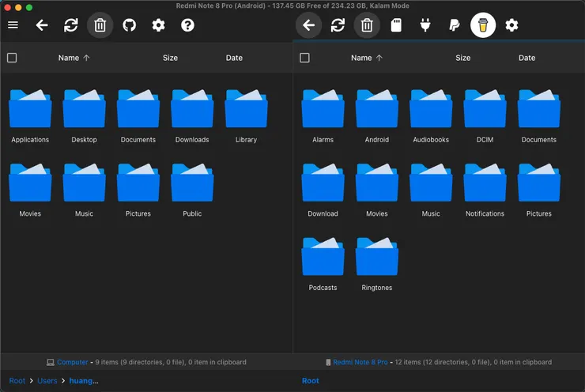Select the DCIM folder
Screen dimensions: 585x392
[x=485, y=116]
